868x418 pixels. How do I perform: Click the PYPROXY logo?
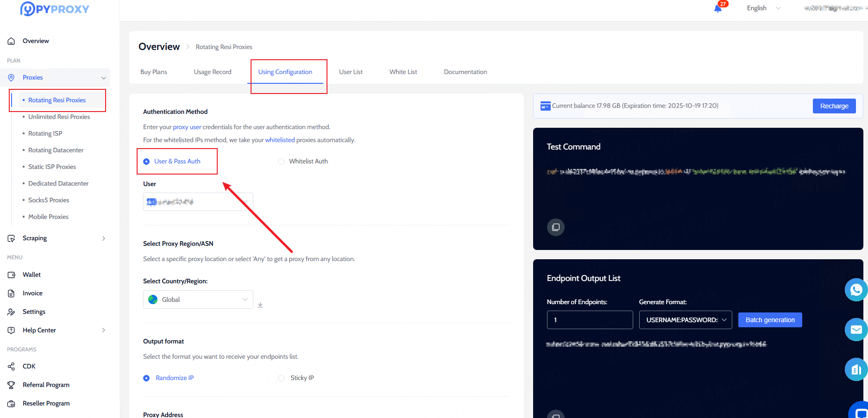[55, 9]
